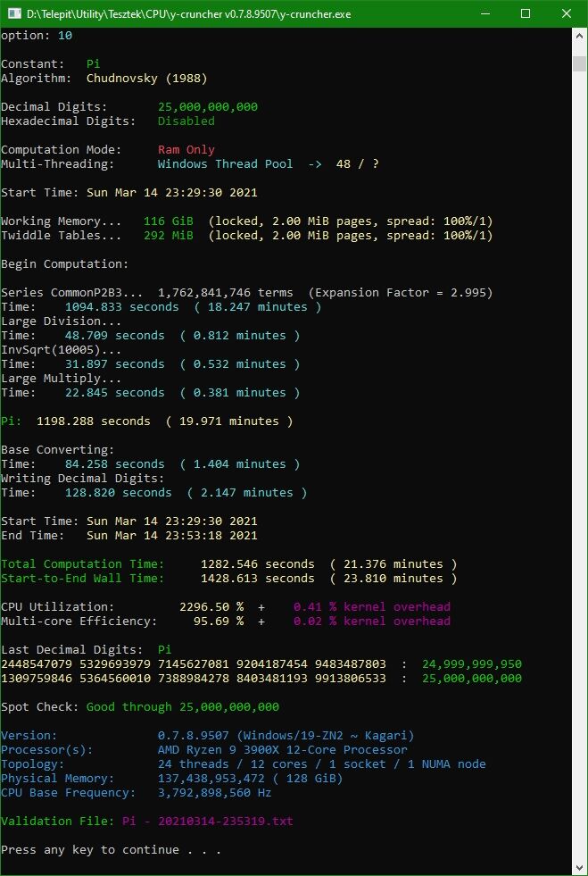
Task: Click the '3,792,898,560 Hz' base frequency
Action: point(214,793)
